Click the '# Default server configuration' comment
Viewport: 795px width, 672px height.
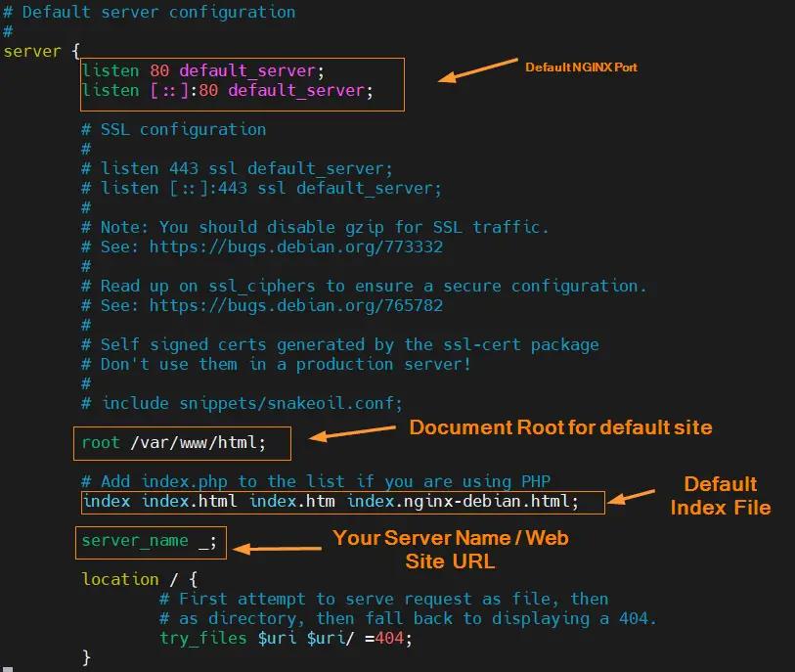(x=149, y=12)
